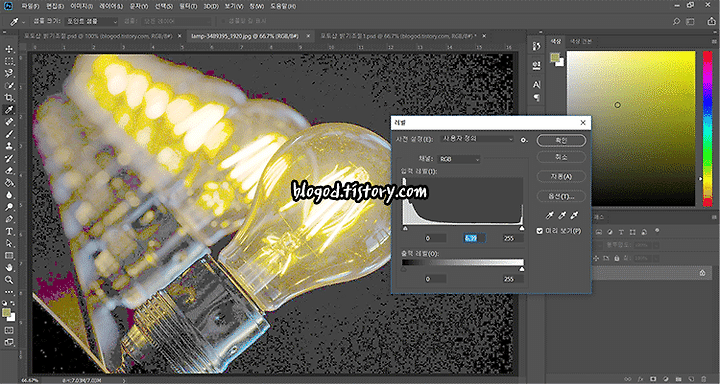Open the preset options gear in Levels
This screenshot has height=385, width=720.
523,140
